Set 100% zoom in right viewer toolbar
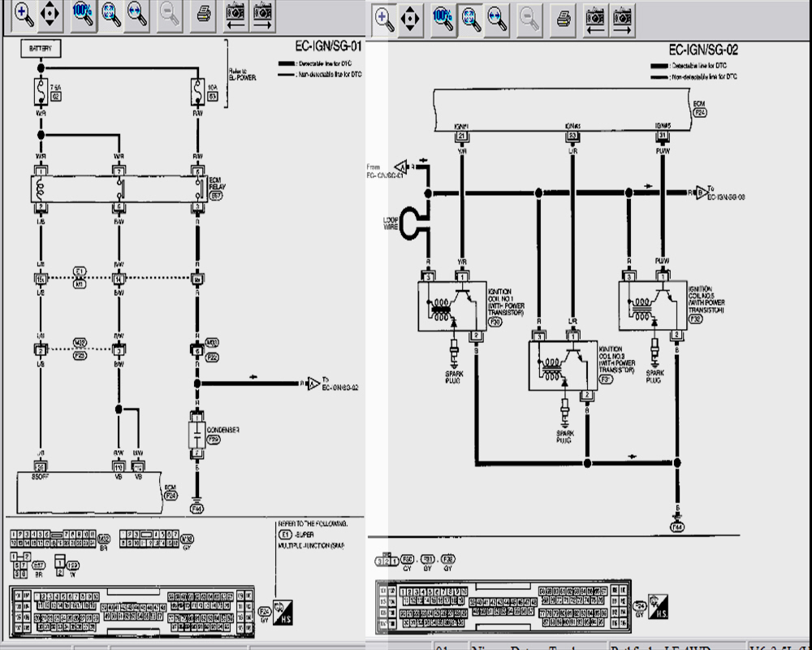The image size is (812, 650). pos(443,19)
